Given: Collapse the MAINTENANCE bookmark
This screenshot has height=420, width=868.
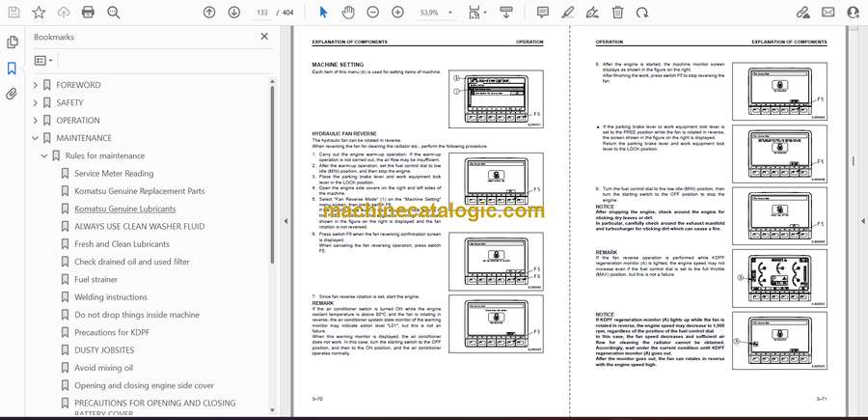Looking at the screenshot, I should [x=36, y=138].
